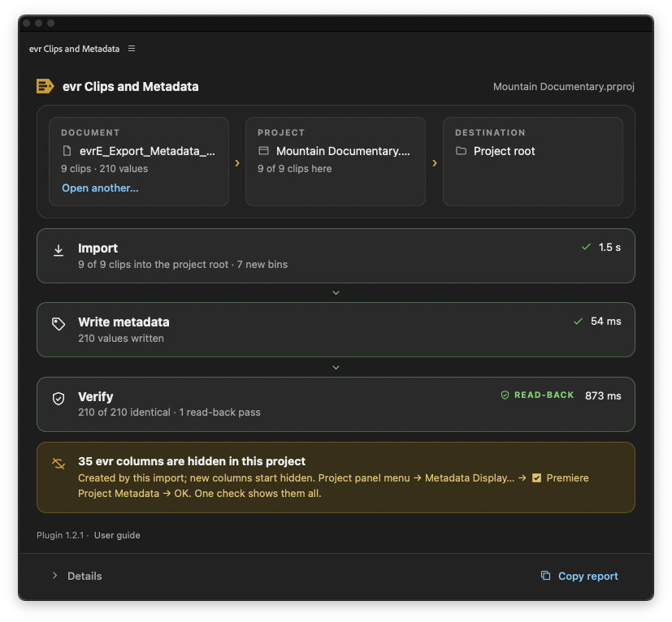Viewport: 672px width, 622px height.
Task: Click the '9 of 9 clips here' text
Action: [x=294, y=169]
